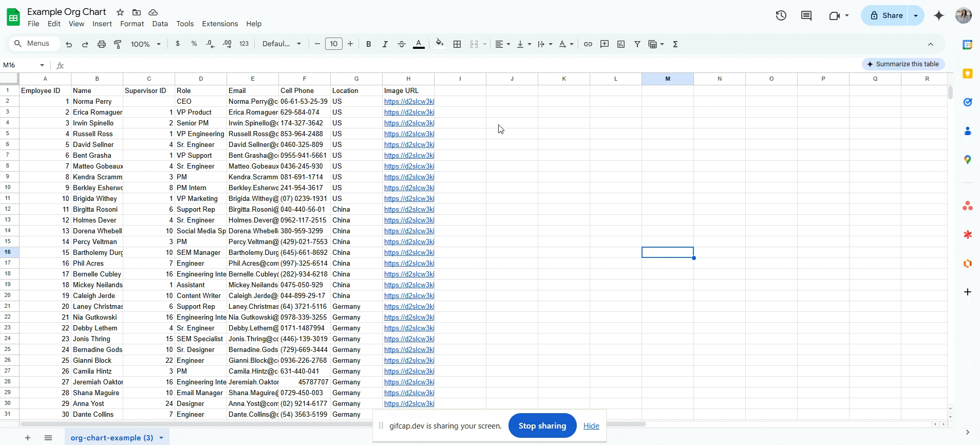Insert link icon in toolbar
The width and height of the screenshot is (980, 445).
pos(588,44)
